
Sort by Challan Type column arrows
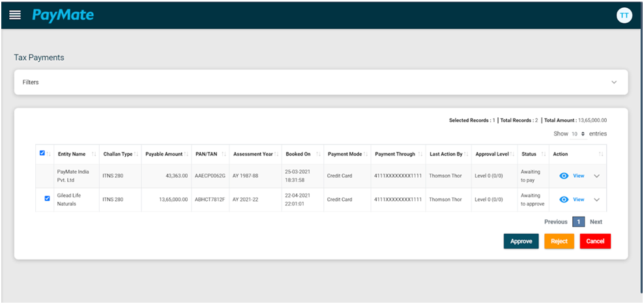pyautogui.click(x=136, y=154)
